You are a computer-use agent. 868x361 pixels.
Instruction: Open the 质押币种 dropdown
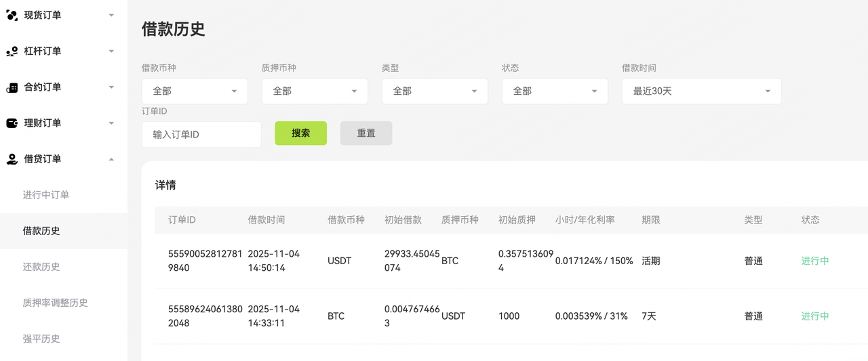[x=315, y=91]
